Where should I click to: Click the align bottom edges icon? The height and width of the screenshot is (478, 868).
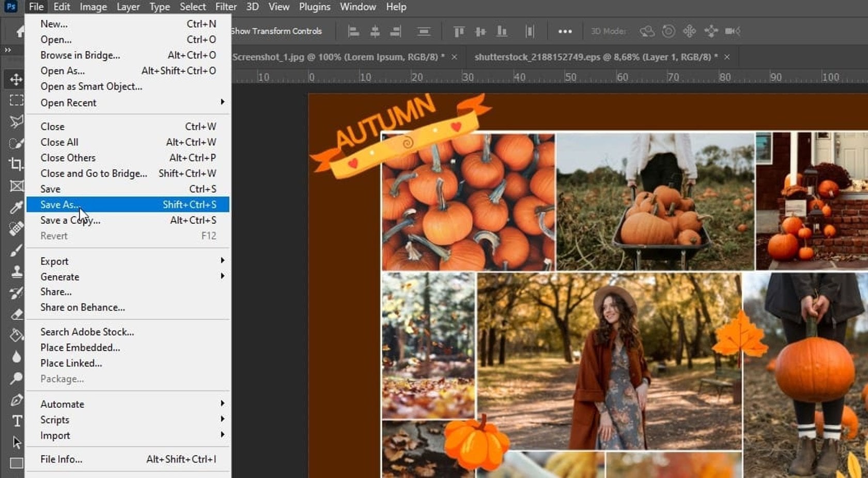coord(502,31)
